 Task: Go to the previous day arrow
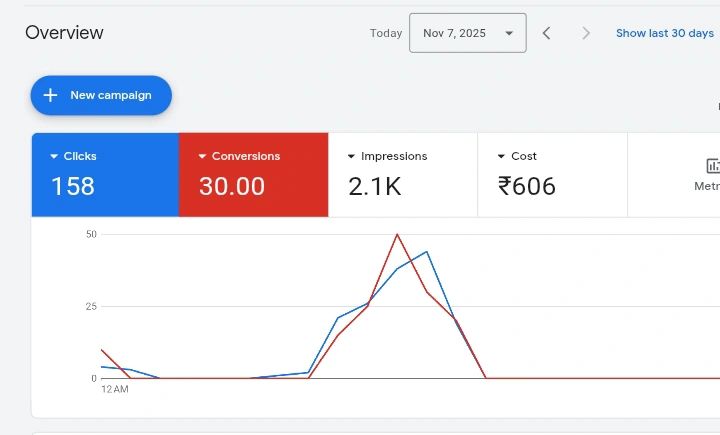[546, 33]
